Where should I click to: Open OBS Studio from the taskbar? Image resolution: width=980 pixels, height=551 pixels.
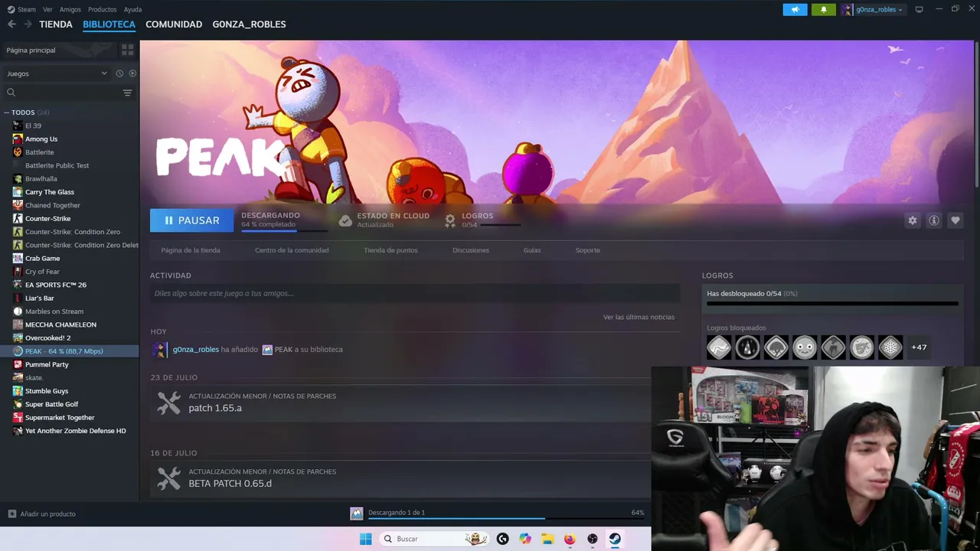[593, 539]
